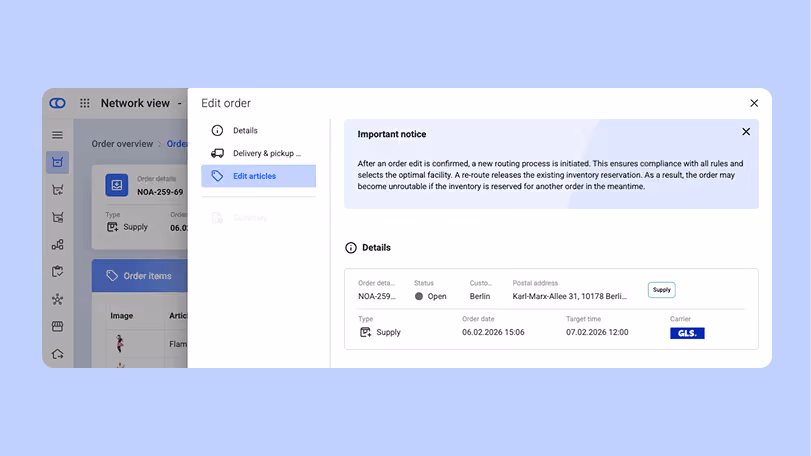811x456 pixels.
Task: Open the clipboard checklist sidebar icon
Action: (57, 271)
